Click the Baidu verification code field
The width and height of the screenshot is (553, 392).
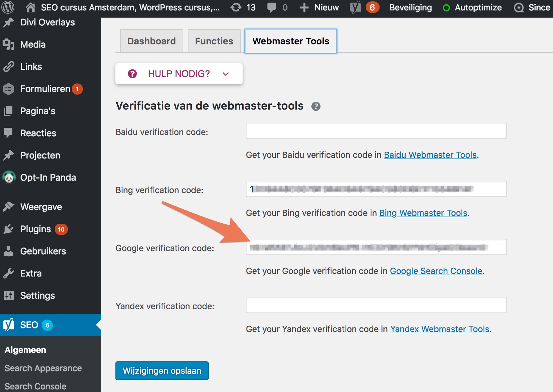376,131
